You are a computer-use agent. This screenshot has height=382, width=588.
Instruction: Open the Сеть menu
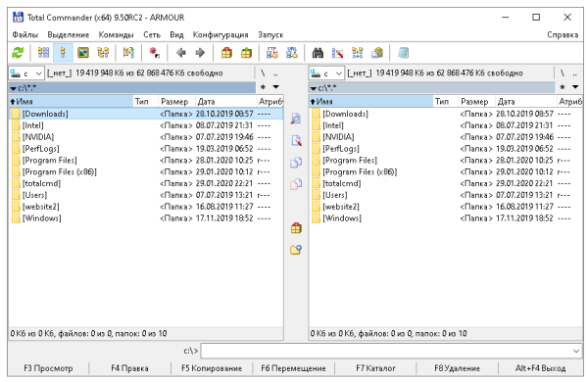[x=152, y=35]
